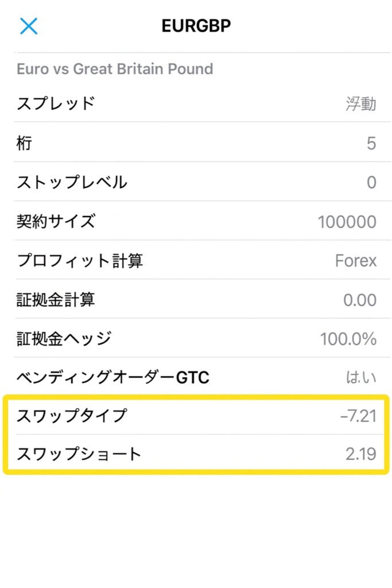This screenshot has width=392, height=588.
Task: Tap the contract size value 100000
Action: (347, 222)
